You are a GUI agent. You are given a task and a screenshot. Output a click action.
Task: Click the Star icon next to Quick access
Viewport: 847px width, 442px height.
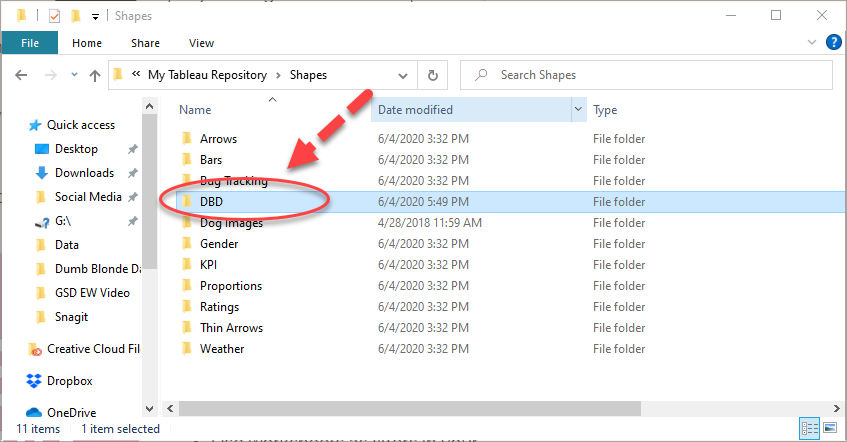coord(35,125)
